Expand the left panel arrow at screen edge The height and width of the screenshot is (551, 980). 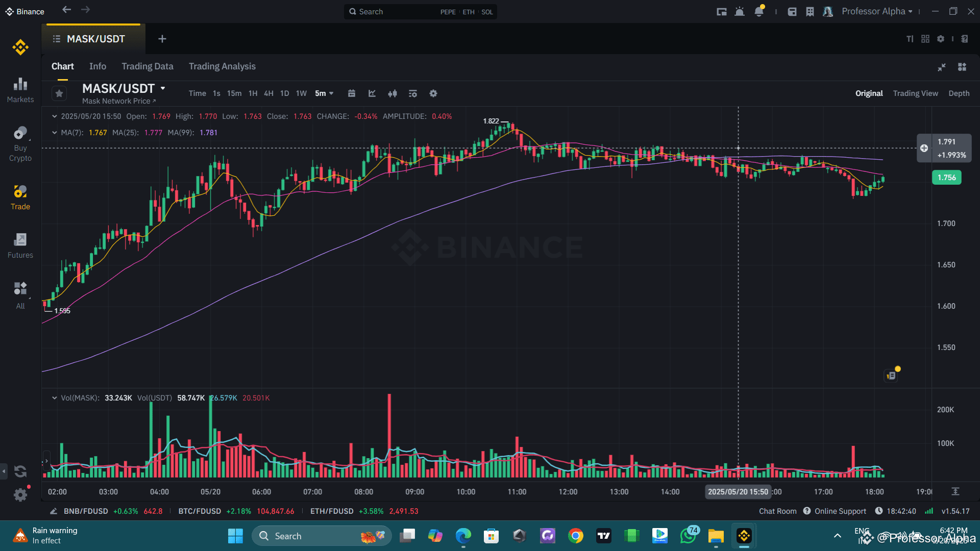(4, 471)
